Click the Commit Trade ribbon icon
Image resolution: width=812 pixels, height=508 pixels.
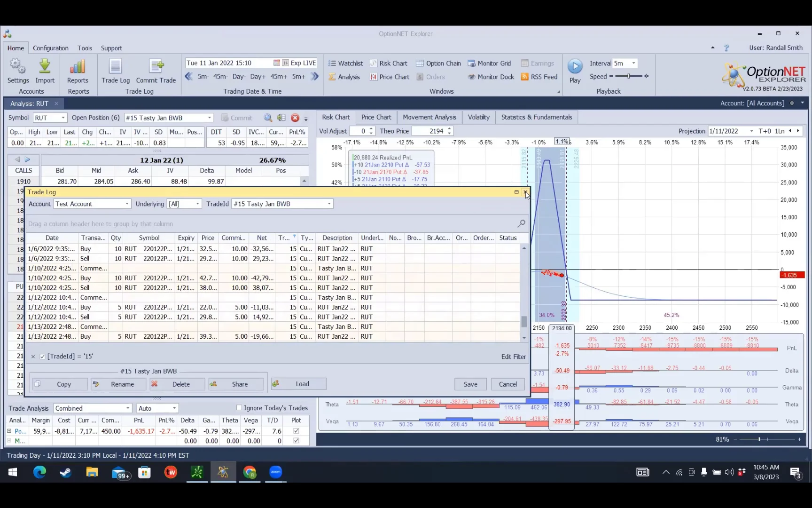point(156,71)
